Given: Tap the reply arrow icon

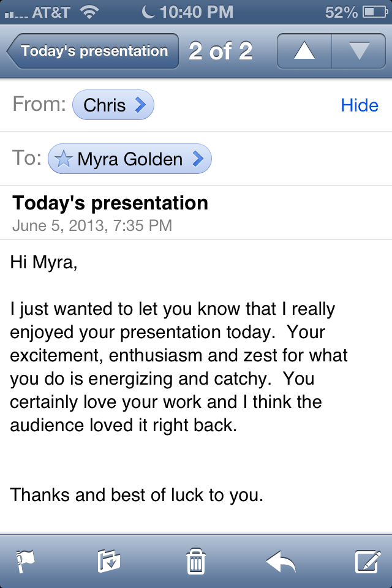Looking at the screenshot, I should tap(281, 560).
